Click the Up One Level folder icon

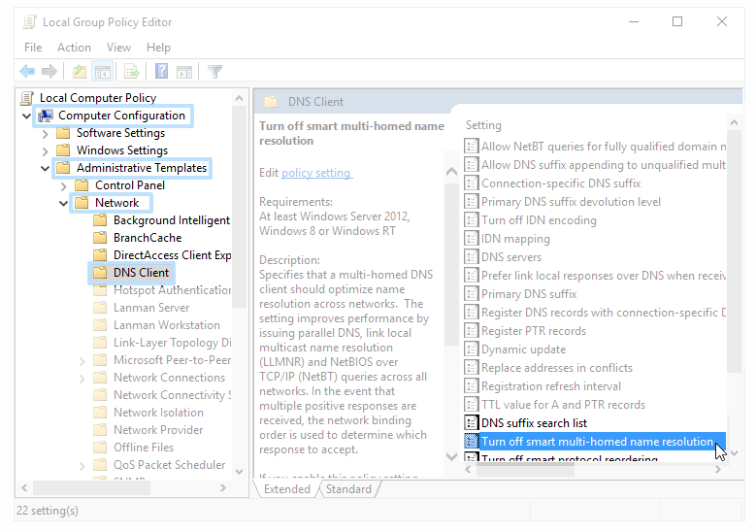pyautogui.click(x=79, y=72)
